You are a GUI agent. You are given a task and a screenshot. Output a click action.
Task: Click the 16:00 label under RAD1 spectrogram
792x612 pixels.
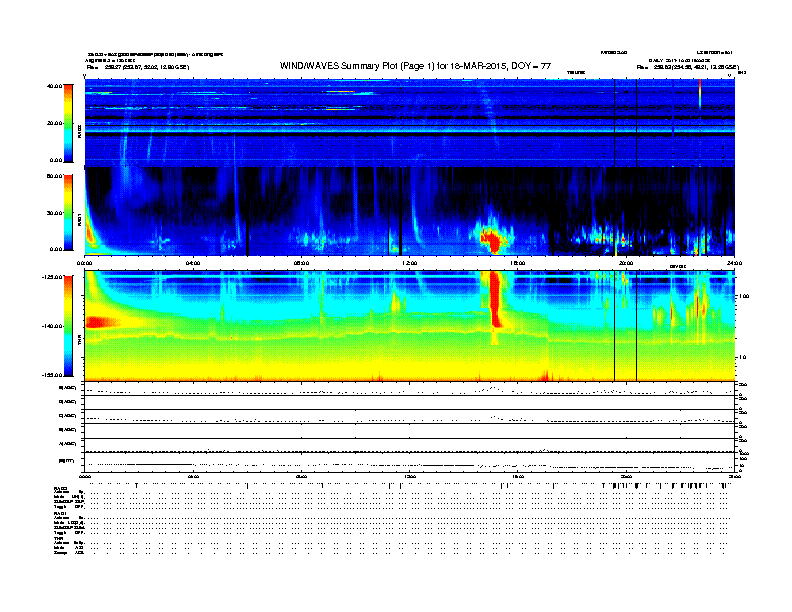click(x=518, y=263)
